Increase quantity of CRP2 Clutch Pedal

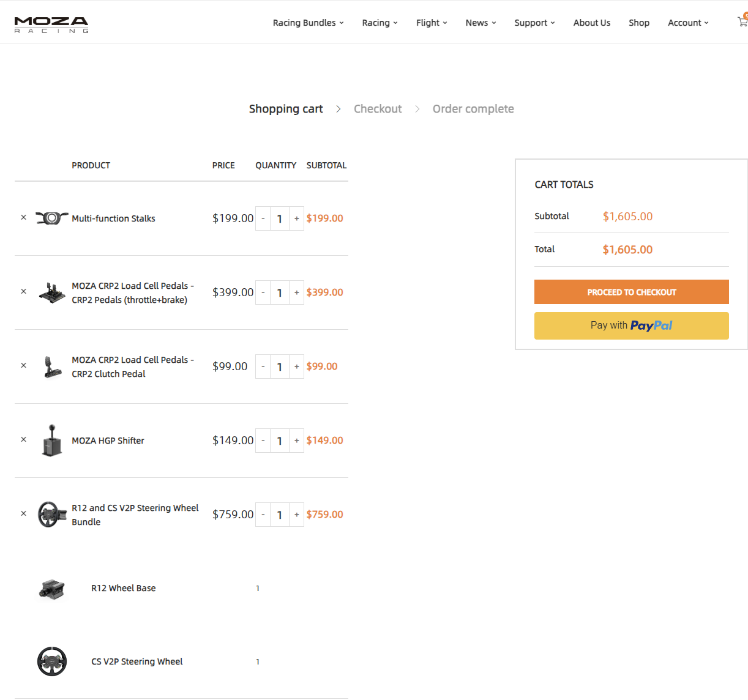297,367
